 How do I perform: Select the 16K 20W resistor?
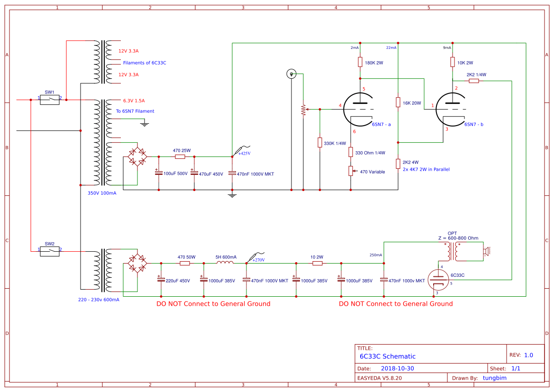(398, 101)
